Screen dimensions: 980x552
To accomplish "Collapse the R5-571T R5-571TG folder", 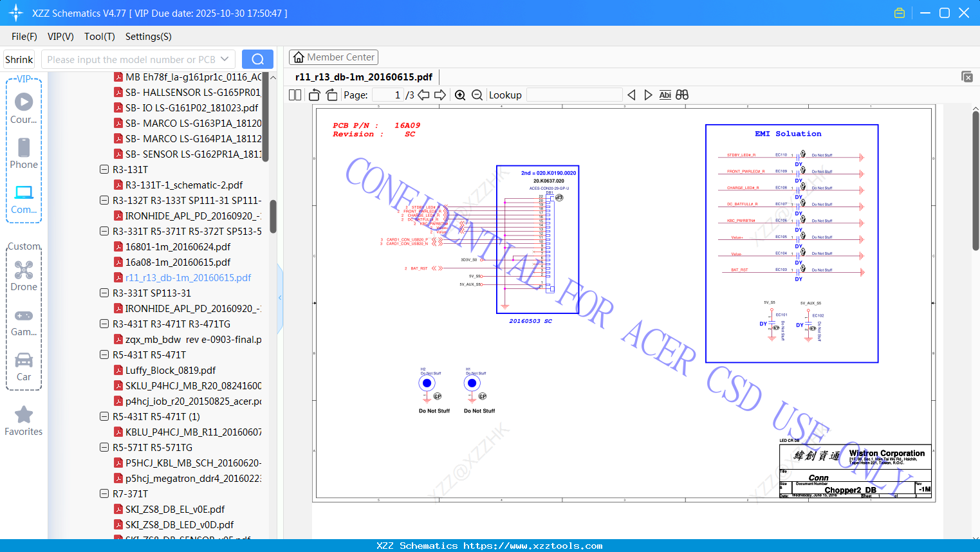I will point(104,447).
